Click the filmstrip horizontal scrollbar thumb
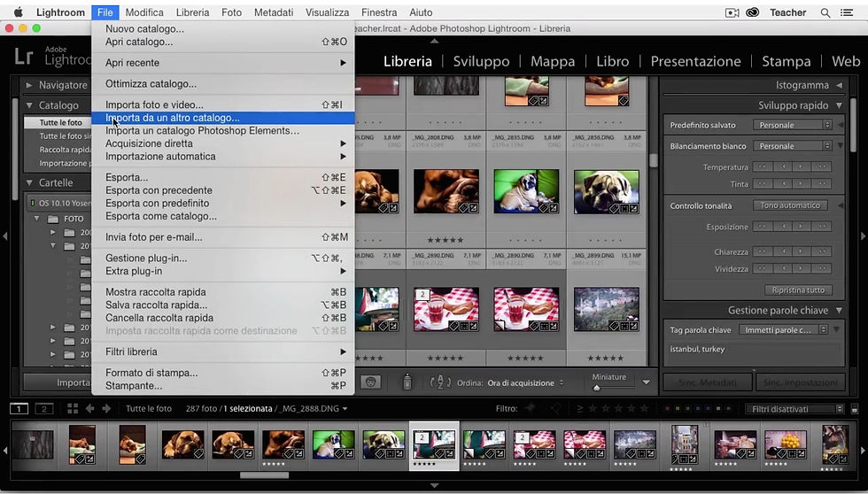The image size is (868, 494). 264,475
